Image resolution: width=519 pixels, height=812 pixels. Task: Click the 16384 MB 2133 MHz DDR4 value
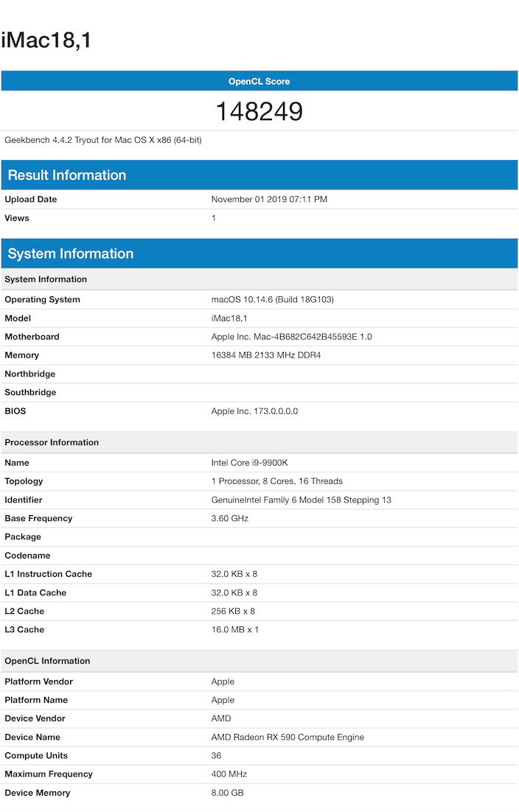click(x=265, y=355)
